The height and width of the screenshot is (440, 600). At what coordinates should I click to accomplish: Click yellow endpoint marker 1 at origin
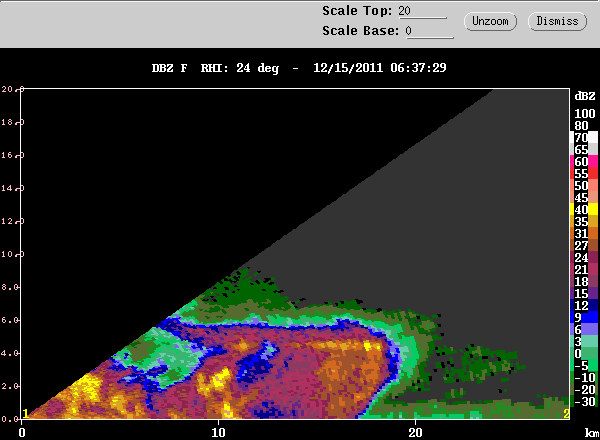25,414
